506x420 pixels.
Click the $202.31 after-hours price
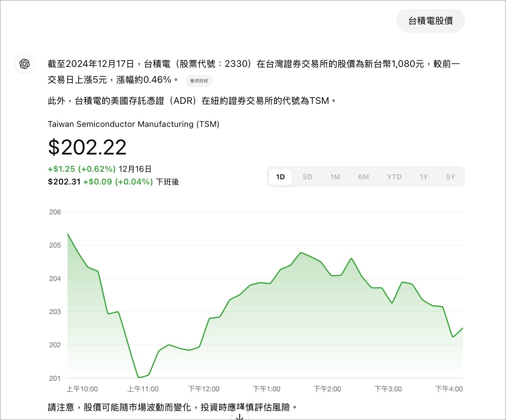pos(64,182)
